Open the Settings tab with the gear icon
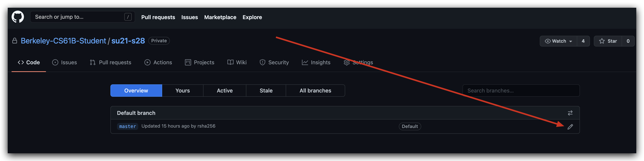644x161 pixels. tap(358, 63)
